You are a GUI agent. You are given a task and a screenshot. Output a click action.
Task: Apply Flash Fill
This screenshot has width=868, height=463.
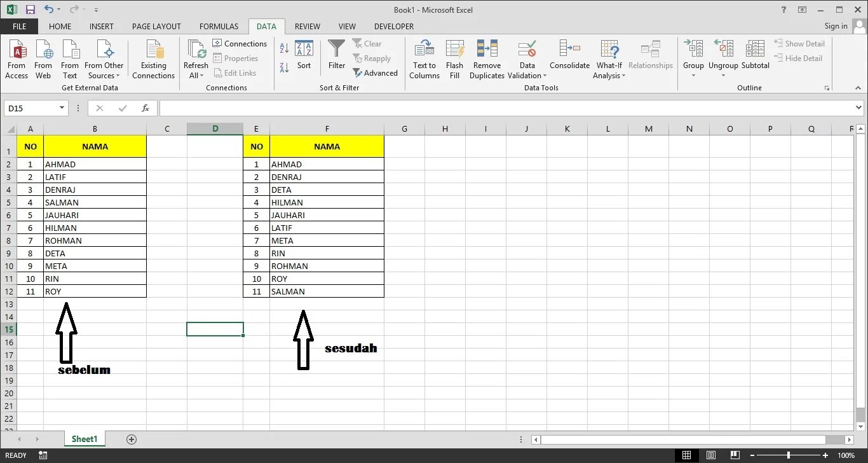click(454, 59)
